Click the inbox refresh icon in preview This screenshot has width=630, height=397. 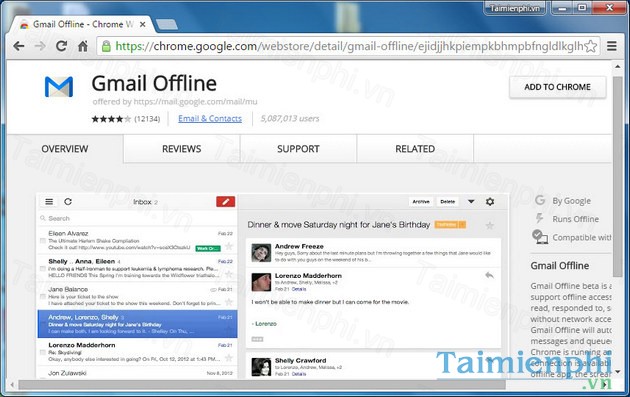tap(68, 202)
